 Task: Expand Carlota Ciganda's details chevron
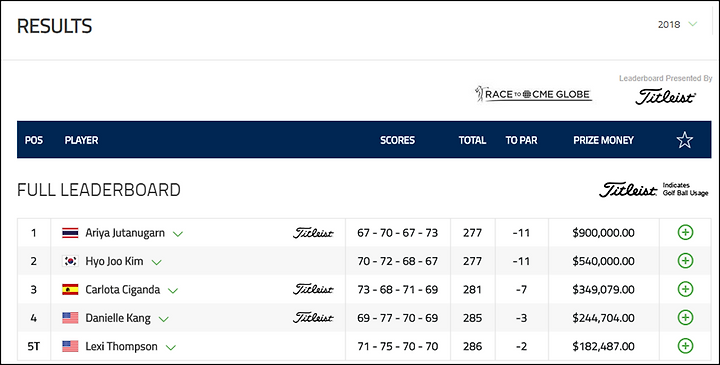point(173,291)
